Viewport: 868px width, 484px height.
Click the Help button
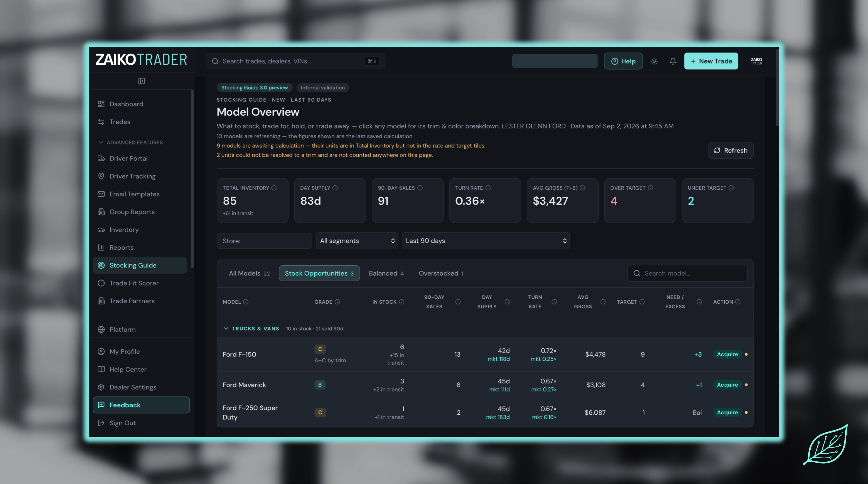pyautogui.click(x=623, y=61)
